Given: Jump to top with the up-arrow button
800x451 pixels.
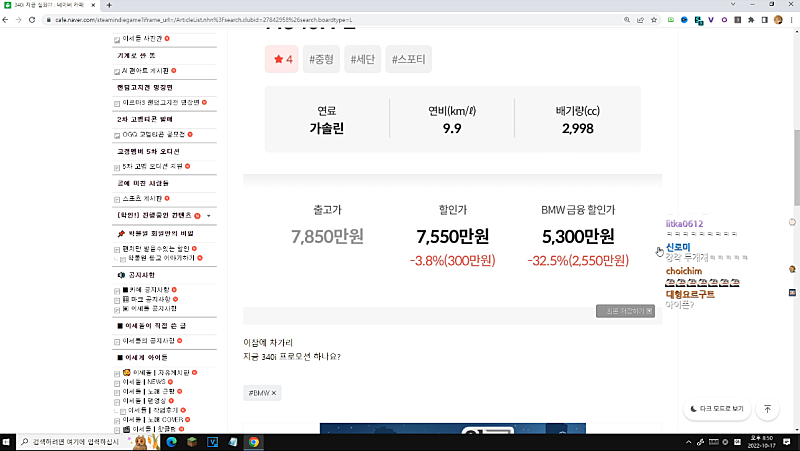Looking at the screenshot, I should pos(767,409).
